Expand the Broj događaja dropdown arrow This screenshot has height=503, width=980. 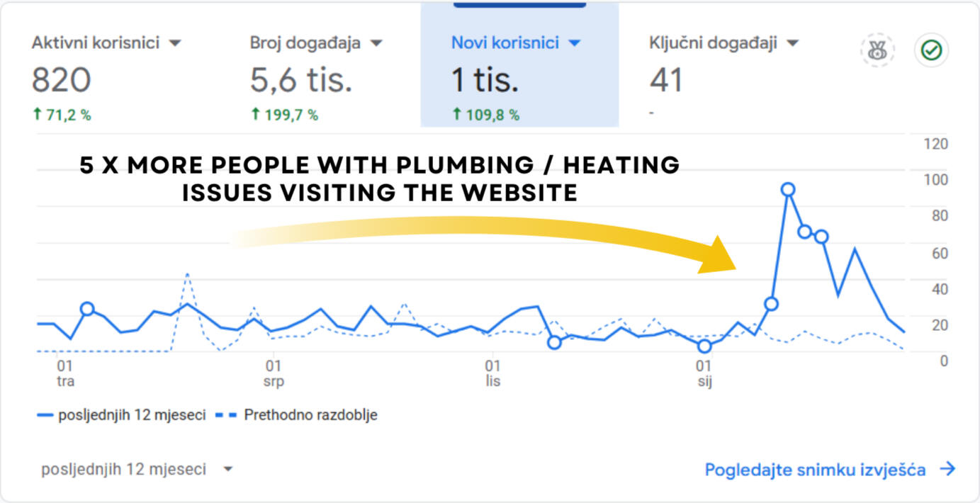(376, 43)
